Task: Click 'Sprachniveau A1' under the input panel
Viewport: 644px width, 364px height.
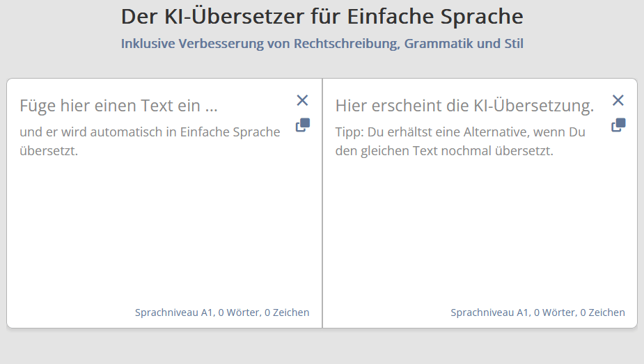Action: 173,312
